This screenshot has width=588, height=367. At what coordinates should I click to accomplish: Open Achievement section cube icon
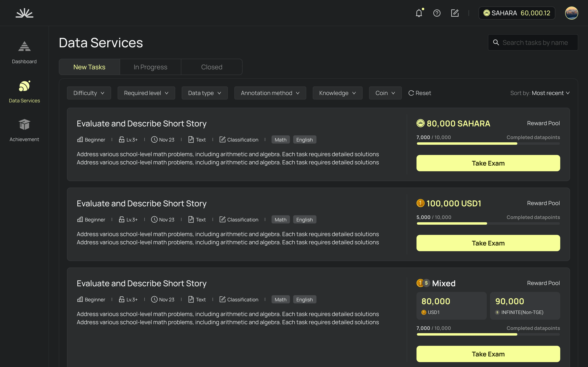(24, 125)
